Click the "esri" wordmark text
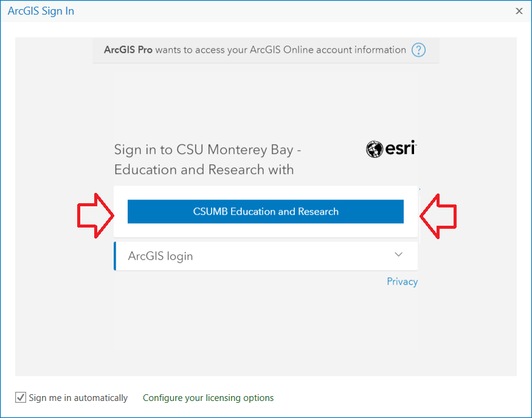532x418 pixels. pos(401,148)
